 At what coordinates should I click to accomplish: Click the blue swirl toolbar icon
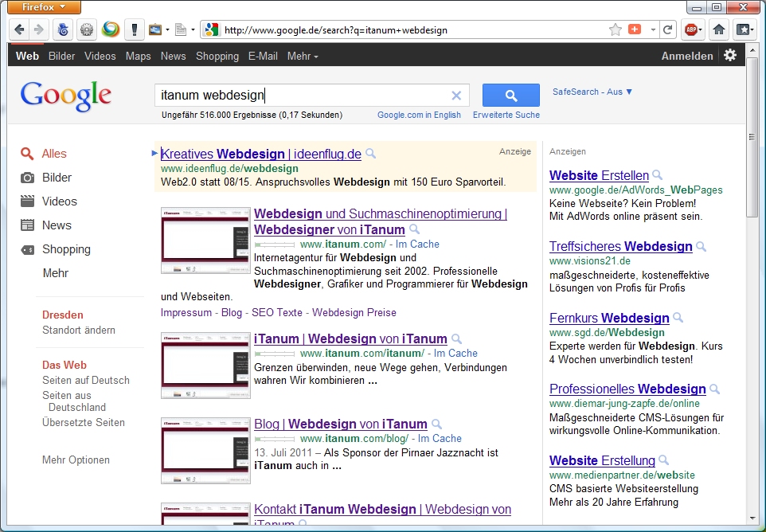pos(63,29)
